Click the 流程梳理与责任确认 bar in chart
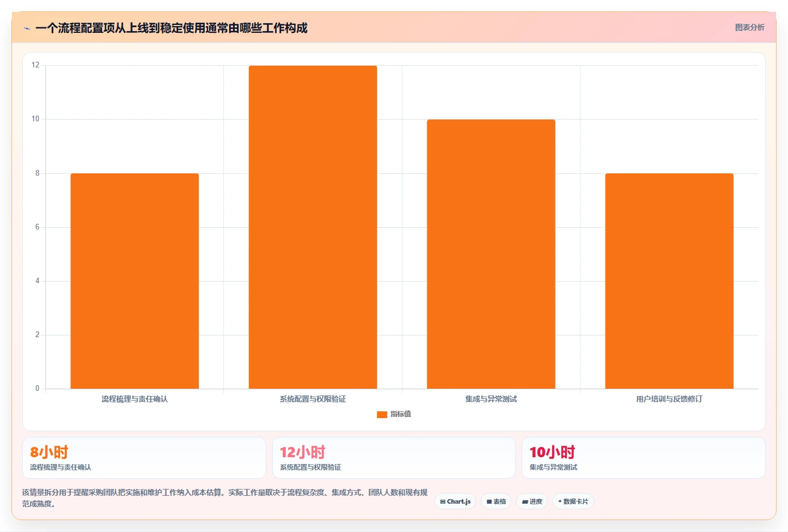The height and width of the screenshot is (532, 788). tap(134, 281)
